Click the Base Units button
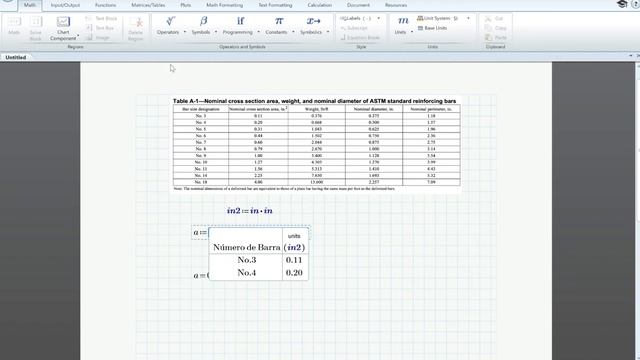The image size is (640, 360). click(x=433, y=28)
